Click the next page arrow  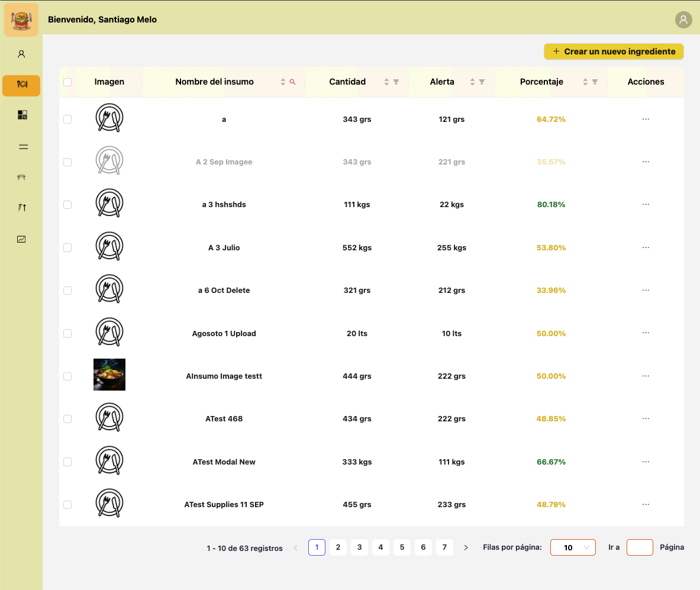click(466, 548)
